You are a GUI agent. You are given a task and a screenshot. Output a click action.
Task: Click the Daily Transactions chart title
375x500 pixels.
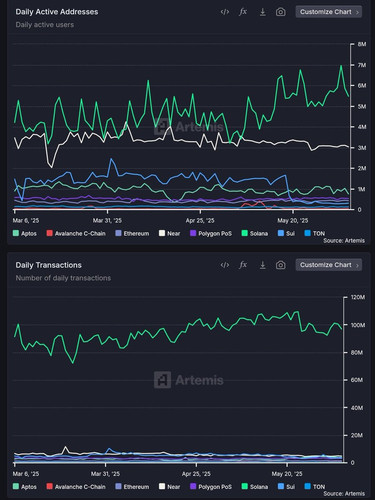49,265
